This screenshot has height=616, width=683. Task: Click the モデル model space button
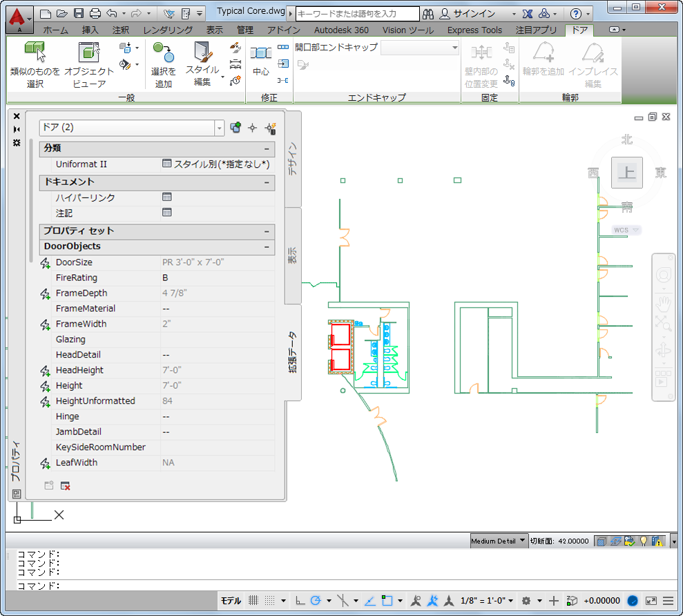coord(231,601)
